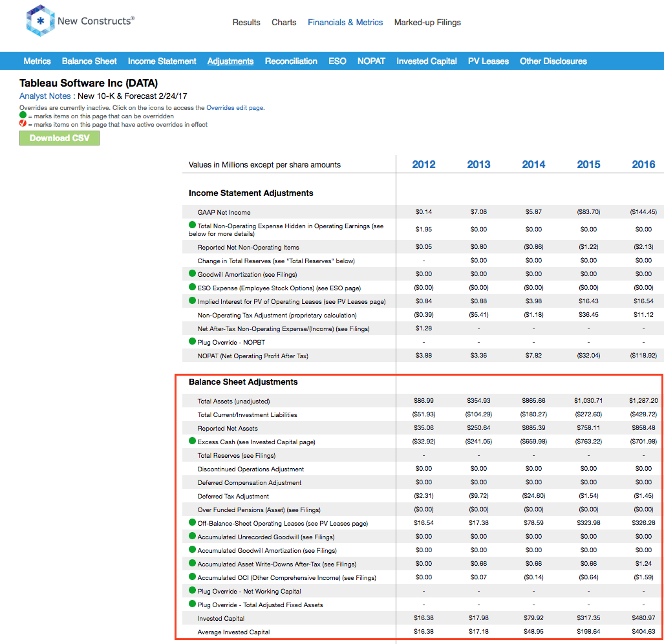664x644 pixels.
Task: Click override dot for Implied Interest for PV
Action: [192, 301]
